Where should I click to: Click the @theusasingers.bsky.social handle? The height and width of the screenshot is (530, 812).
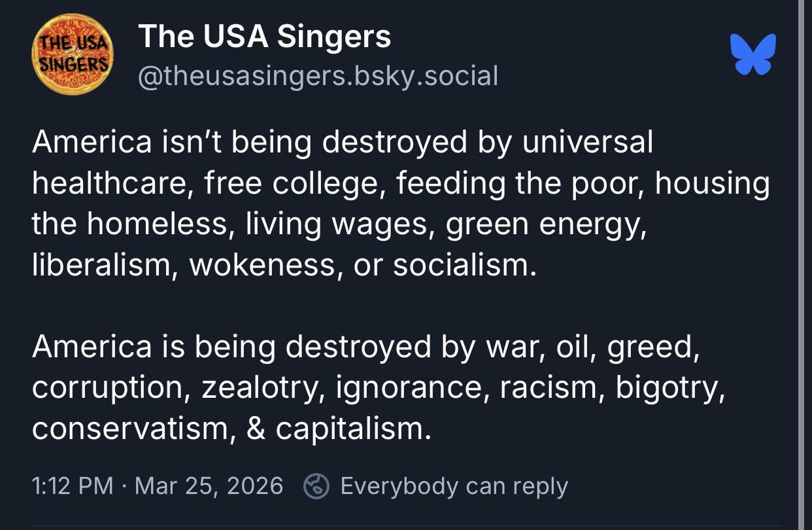(318, 76)
